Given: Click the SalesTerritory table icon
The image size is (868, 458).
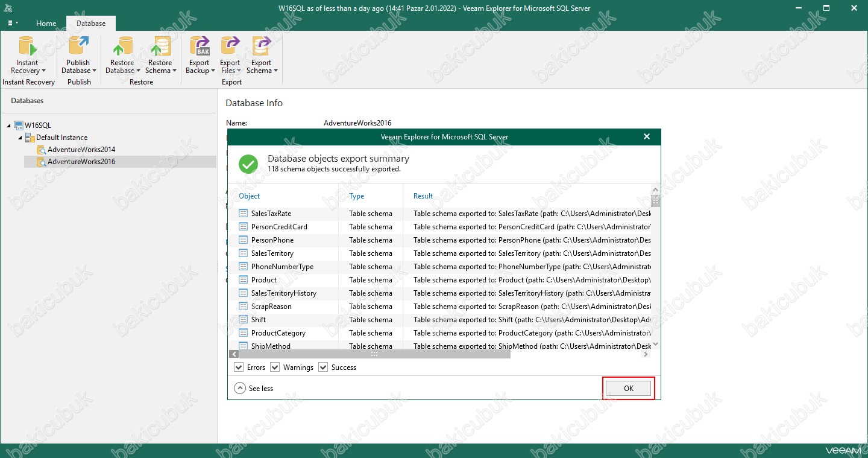Looking at the screenshot, I should (244, 253).
